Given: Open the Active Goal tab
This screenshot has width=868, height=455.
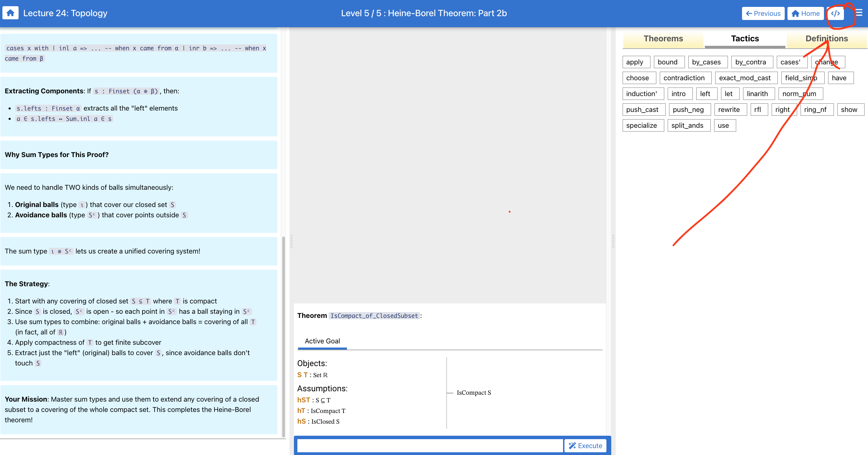Looking at the screenshot, I should pos(322,341).
